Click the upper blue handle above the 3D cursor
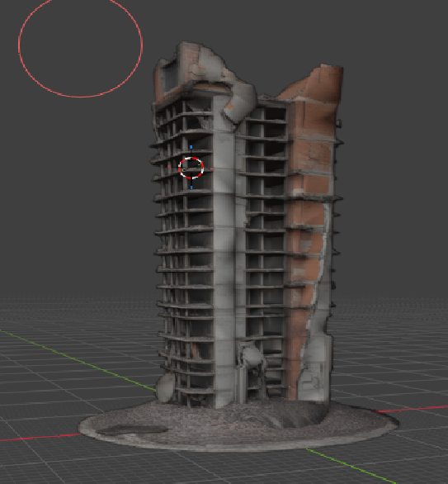The width and height of the screenshot is (448, 484). click(191, 147)
